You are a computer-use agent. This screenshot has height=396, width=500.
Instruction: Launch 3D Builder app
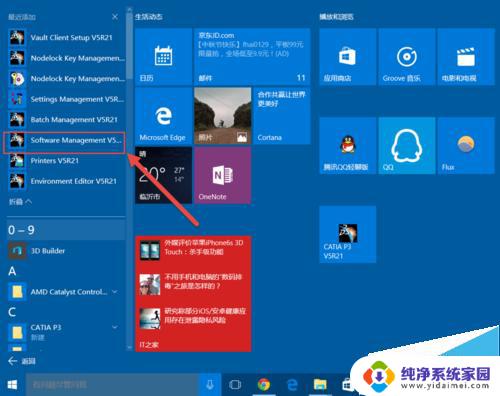[66, 251]
